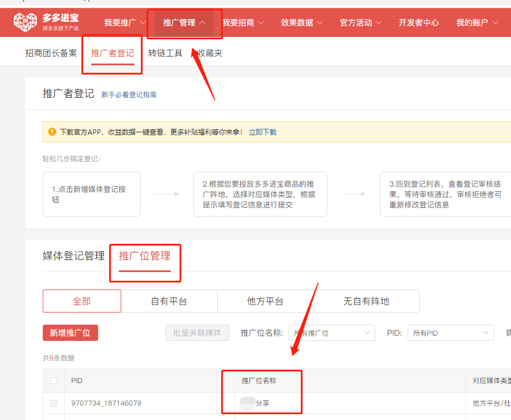Click the 新增推广位 button
The height and width of the screenshot is (420, 511).
(70, 333)
